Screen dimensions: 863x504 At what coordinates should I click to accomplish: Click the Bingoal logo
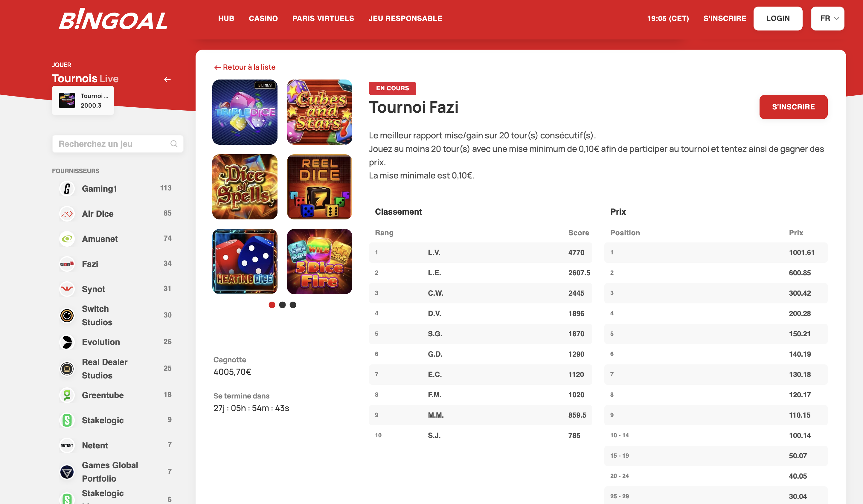[x=113, y=19]
